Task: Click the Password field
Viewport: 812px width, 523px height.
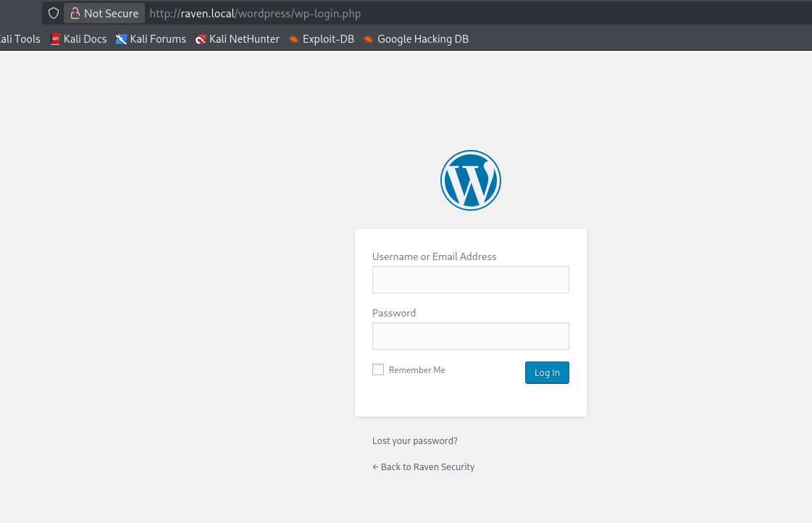Action: tap(470, 336)
